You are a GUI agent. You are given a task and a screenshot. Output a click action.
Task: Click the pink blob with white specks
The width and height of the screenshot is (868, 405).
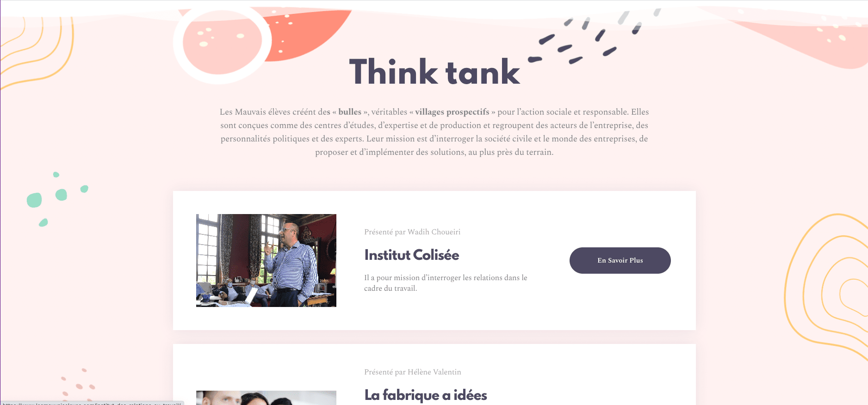[x=800, y=35]
